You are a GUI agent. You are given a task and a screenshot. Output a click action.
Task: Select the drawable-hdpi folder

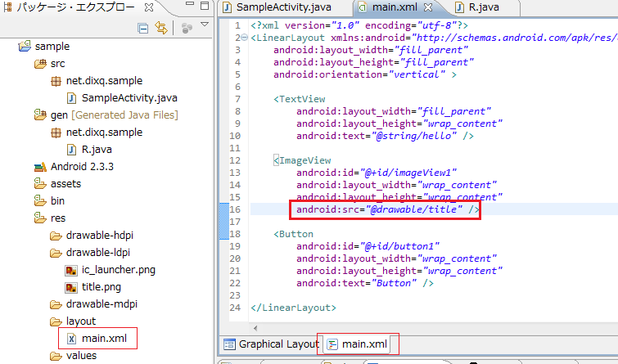[x=100, y=236]
